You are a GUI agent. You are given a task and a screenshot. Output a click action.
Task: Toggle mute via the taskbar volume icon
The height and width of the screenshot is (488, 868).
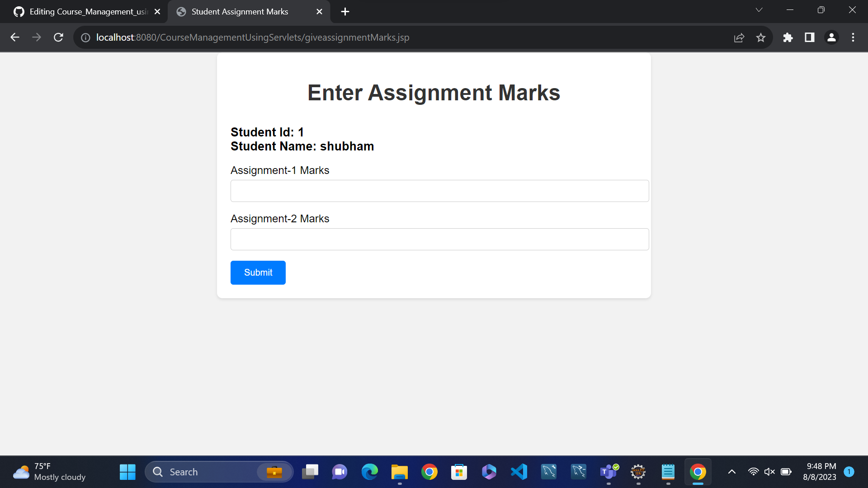click(769, 471)
